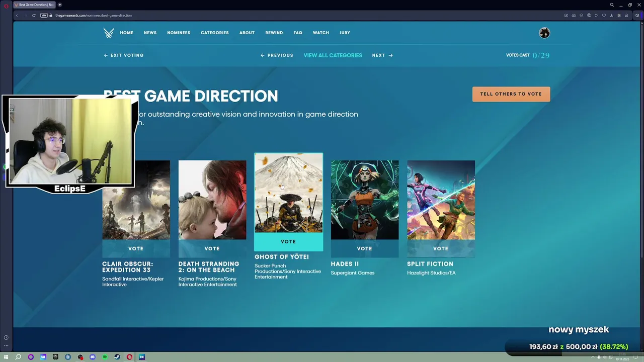Open Opera easy setup sliders icon

(x=619, y=16)
